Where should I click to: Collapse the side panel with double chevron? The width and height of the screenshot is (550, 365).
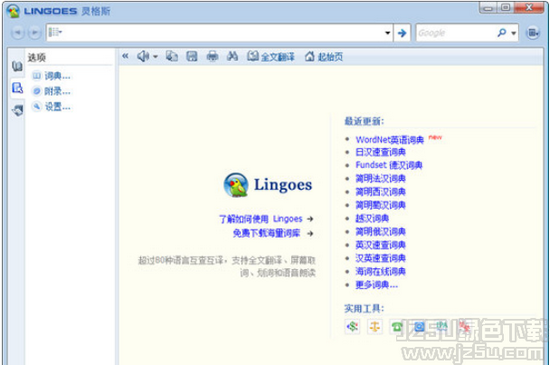point(125,56)
